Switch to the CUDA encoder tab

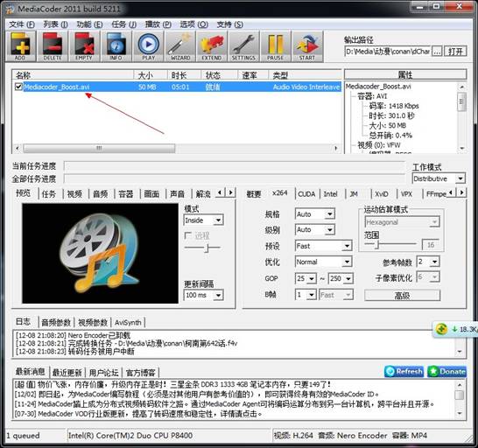[306, 194]
